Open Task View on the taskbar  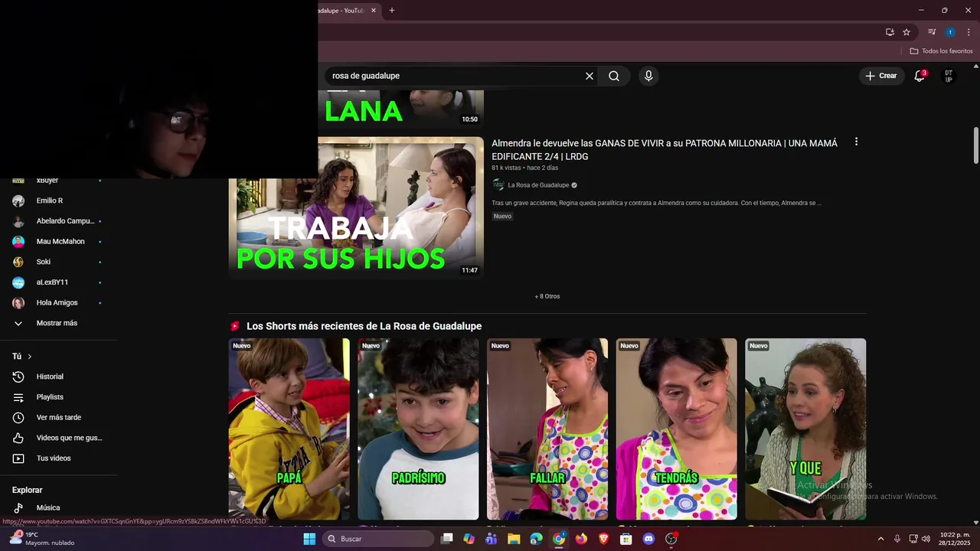click(447, 539)
